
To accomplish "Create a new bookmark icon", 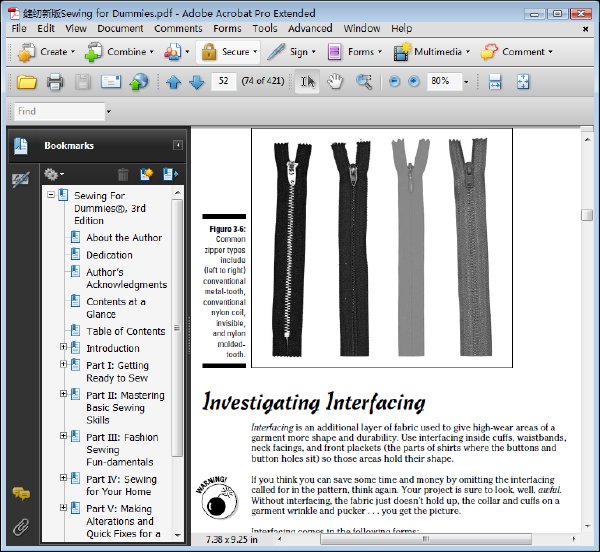I will click(x=147, y=174).
